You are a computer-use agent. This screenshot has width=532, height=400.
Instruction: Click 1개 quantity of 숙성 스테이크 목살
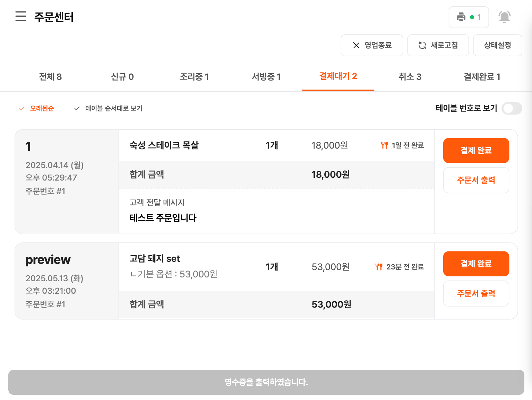[272, 145]
